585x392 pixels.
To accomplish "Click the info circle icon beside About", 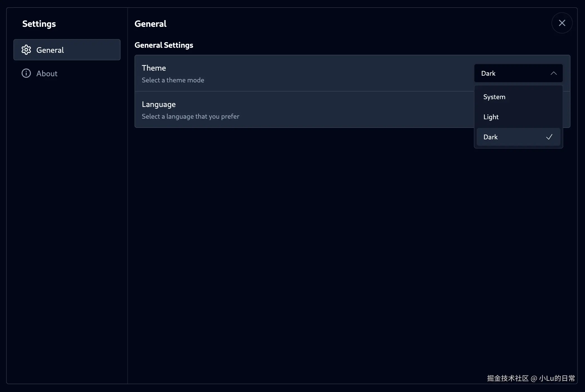I will tap(26, 73).
